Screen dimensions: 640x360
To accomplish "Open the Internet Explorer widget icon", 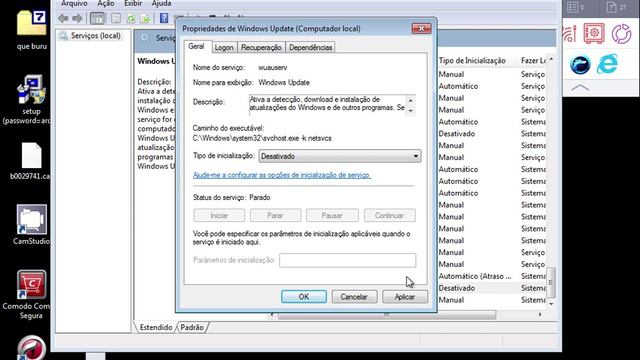I will point(607,64).
